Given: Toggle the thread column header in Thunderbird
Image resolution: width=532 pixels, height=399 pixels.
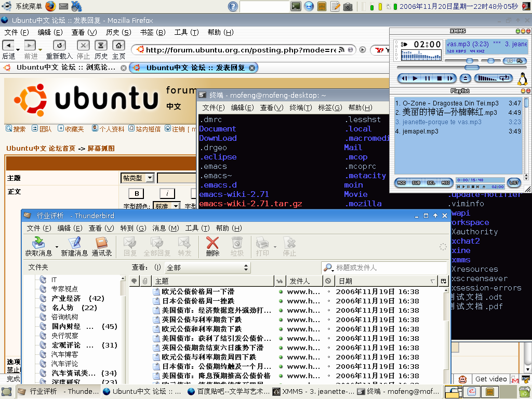Looking at the screenshot, I should coord(135,281).
